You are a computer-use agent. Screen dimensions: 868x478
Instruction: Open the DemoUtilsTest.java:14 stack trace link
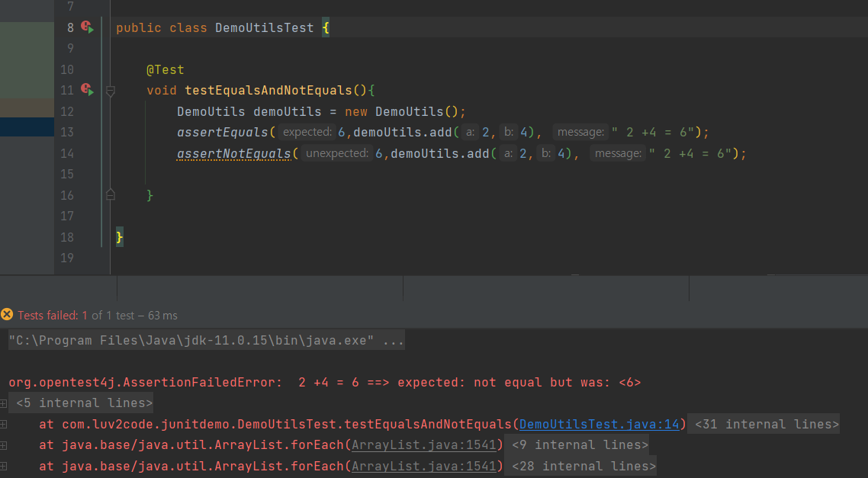pos(599,425)
